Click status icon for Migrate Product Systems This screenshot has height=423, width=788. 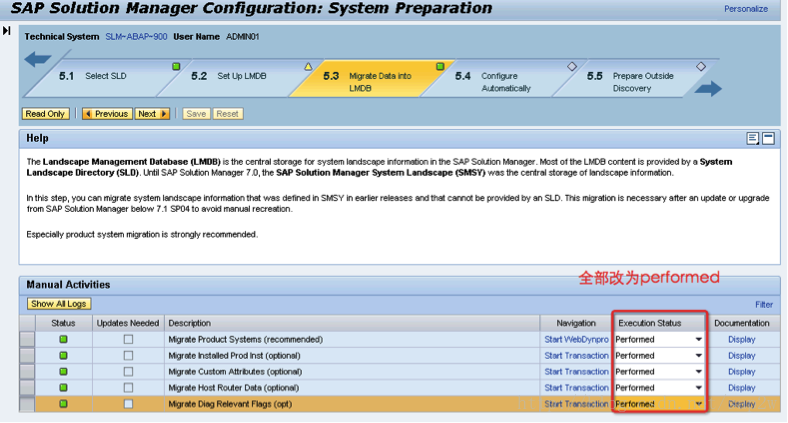63,340
